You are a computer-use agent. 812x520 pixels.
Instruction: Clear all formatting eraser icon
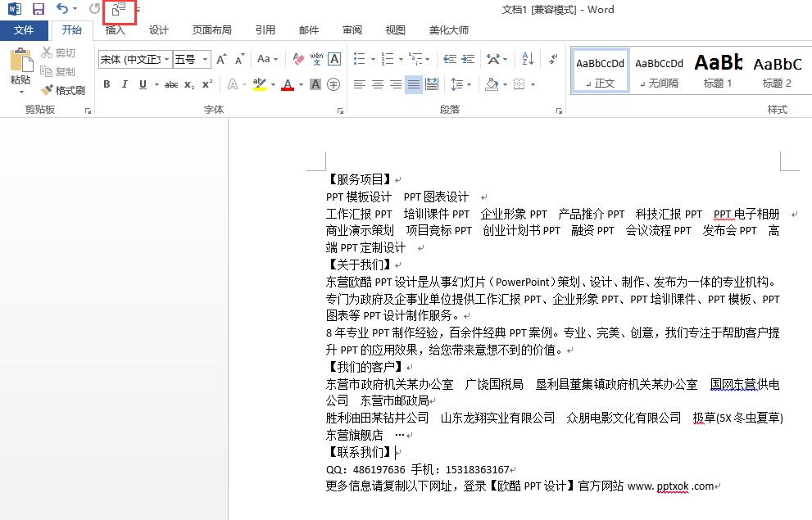[x=298, y=60]
